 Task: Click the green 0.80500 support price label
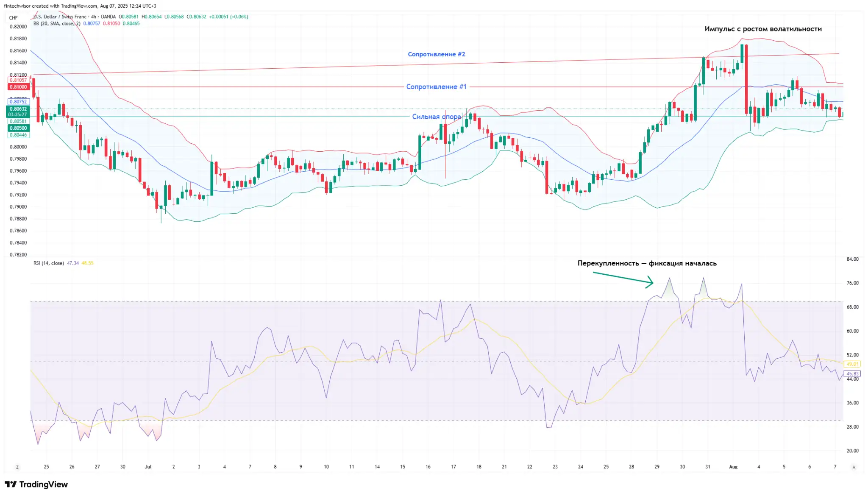(19, 128)
